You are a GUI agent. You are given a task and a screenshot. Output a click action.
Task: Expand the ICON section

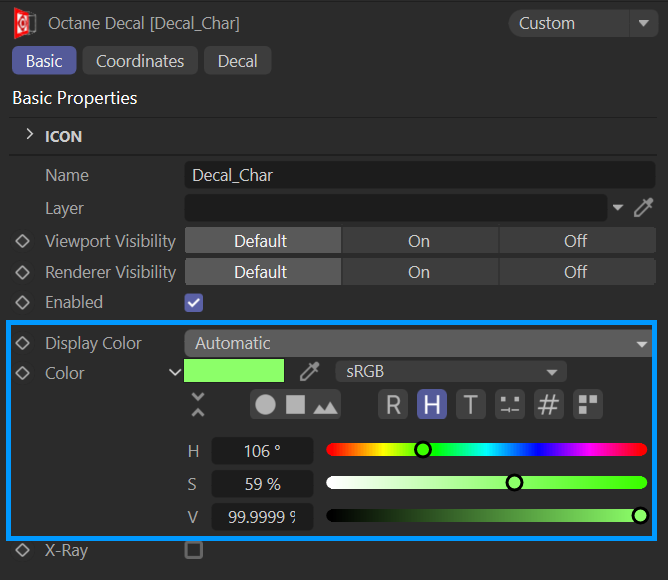29,135
